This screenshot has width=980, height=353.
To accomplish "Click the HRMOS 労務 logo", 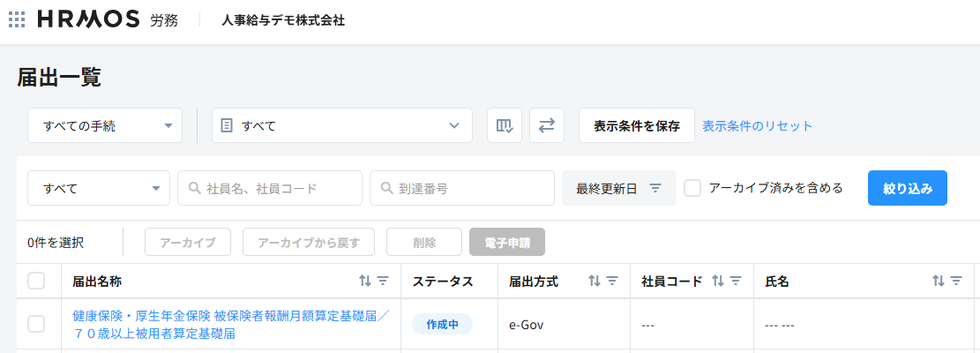I will coord(107,19).
